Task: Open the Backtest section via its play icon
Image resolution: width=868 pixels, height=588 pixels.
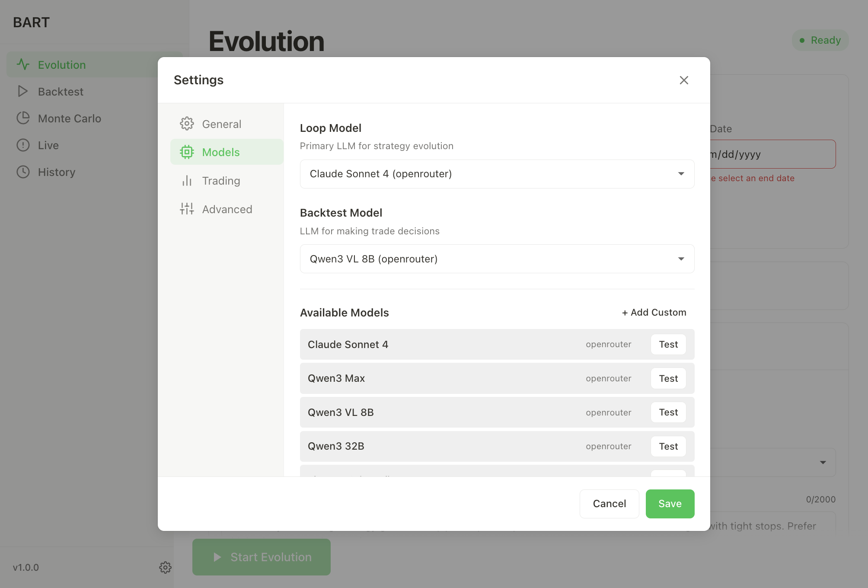Action: pos(23,91)
